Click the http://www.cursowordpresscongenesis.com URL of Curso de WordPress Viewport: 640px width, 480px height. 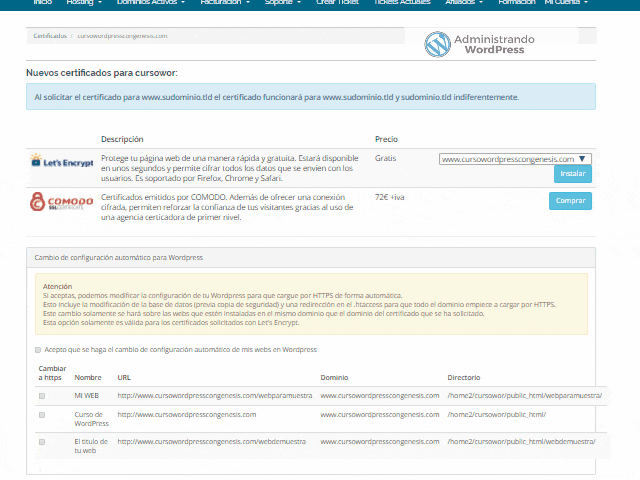click(x=187, y=415)
